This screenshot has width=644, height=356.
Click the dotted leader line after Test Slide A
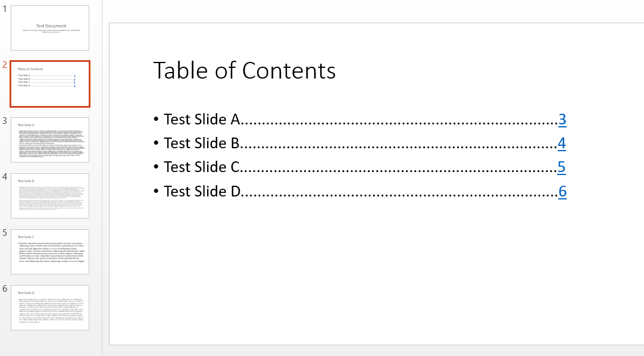click(399, 122)
